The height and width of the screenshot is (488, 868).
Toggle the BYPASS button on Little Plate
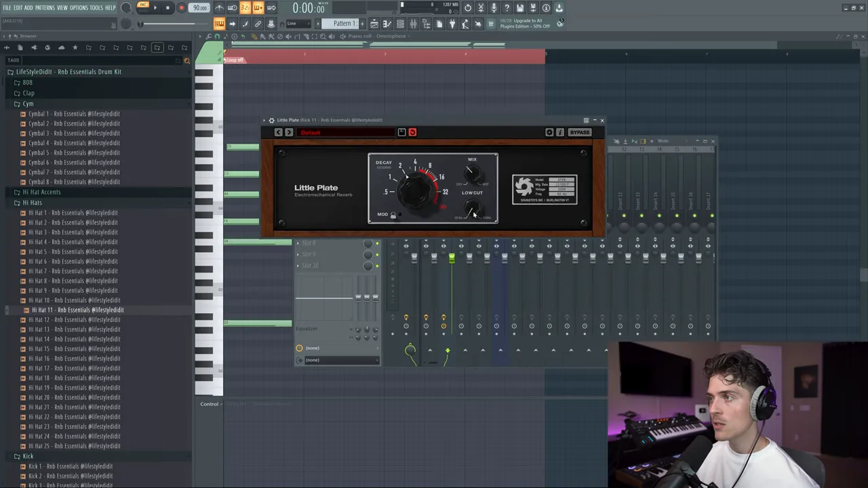580,132
